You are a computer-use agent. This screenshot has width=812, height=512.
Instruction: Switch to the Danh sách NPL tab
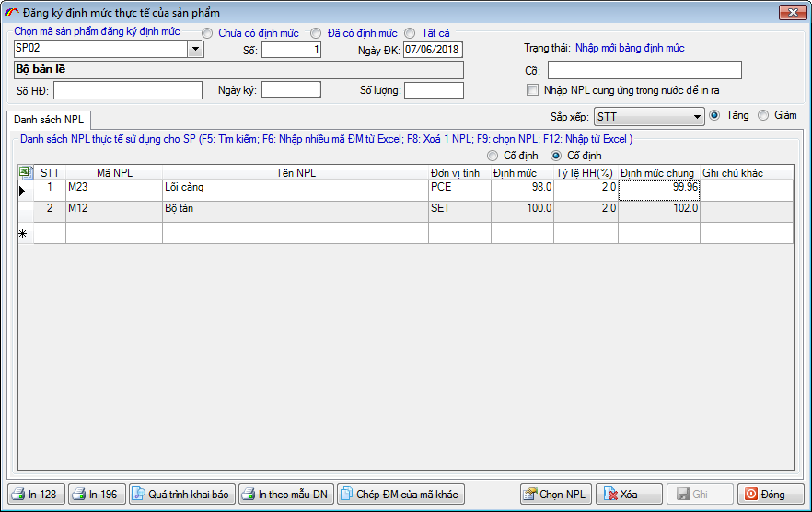48,120
